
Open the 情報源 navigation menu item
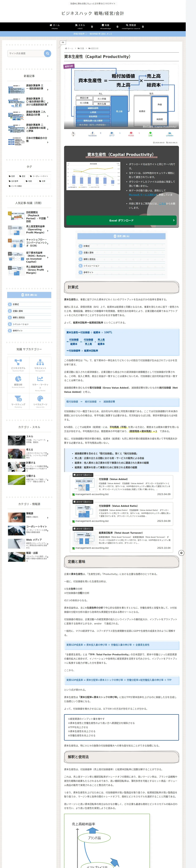tap(131, 27)
